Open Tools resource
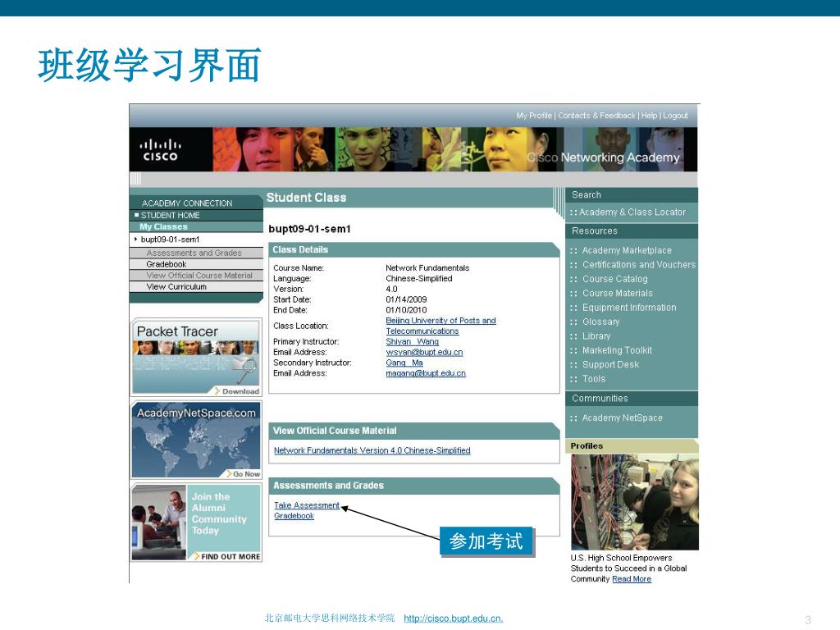 pyautogui.click(x=594, y=379)
